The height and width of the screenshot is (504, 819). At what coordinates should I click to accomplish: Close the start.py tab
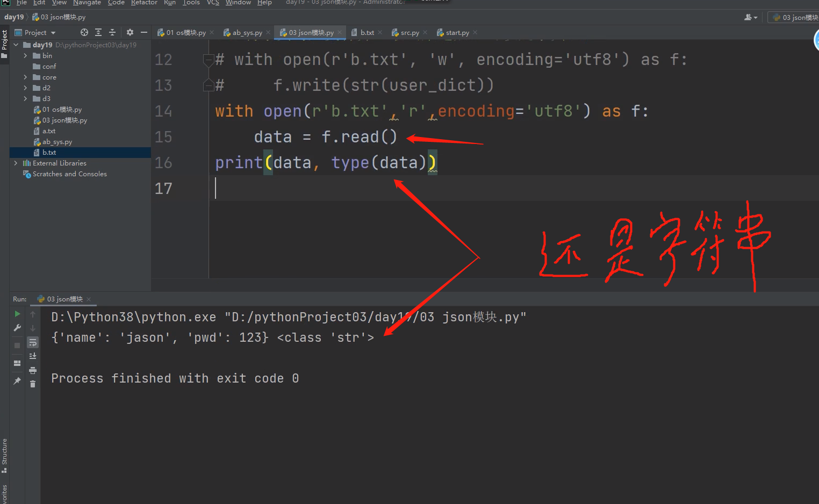click(x=475, y=33)
